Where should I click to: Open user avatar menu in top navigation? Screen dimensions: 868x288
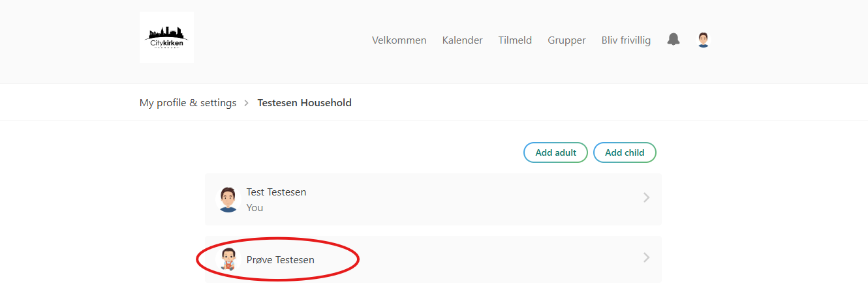[x=703, y=40]
